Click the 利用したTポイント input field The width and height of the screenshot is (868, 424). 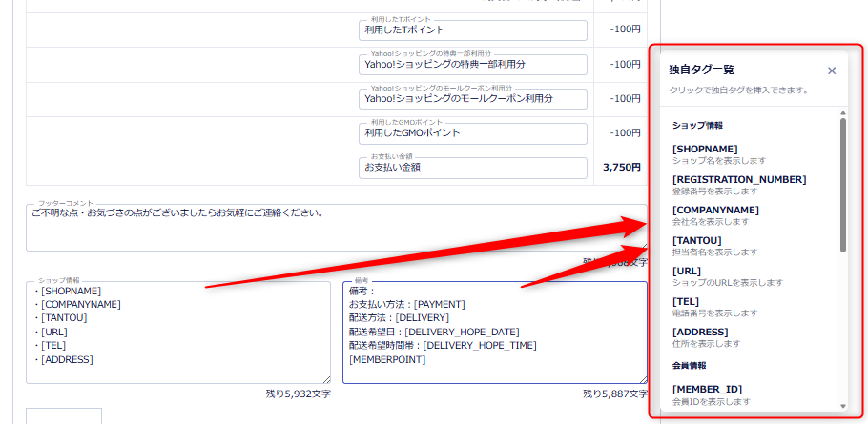click(473, 30)
